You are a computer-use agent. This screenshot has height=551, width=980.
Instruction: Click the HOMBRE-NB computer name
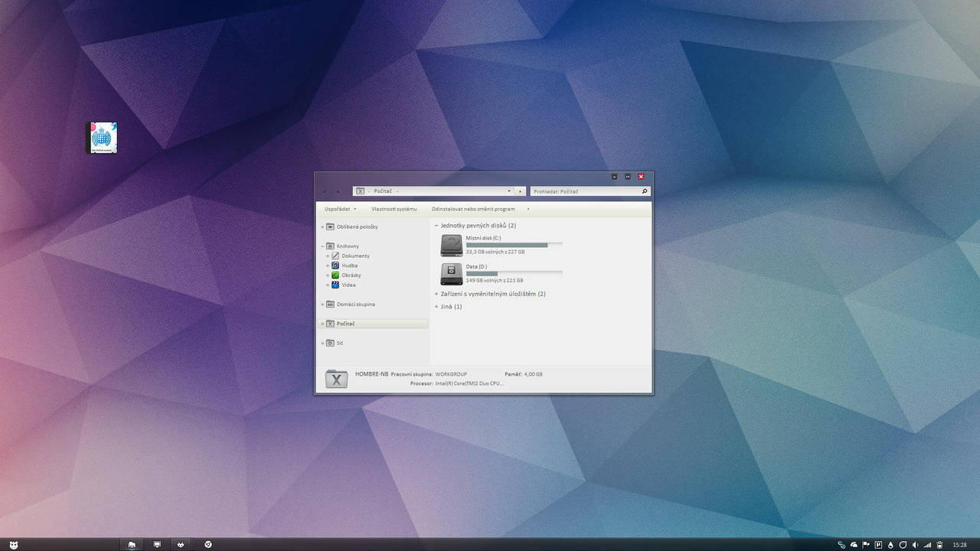(x=372, y=374)
